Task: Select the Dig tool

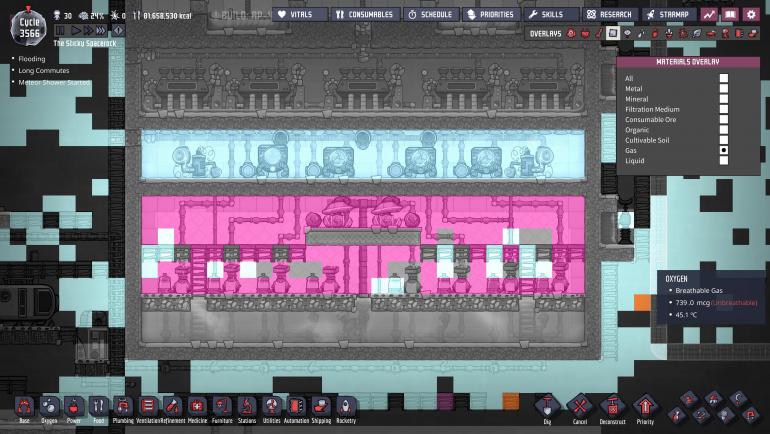Action: [547, 408]
